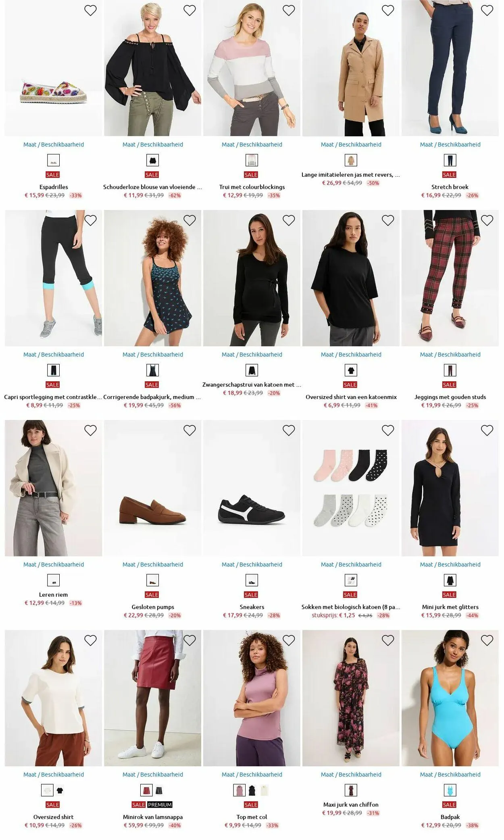
Task: Open size availability for Mini jurk met glitters
Action: pos(450,564)
